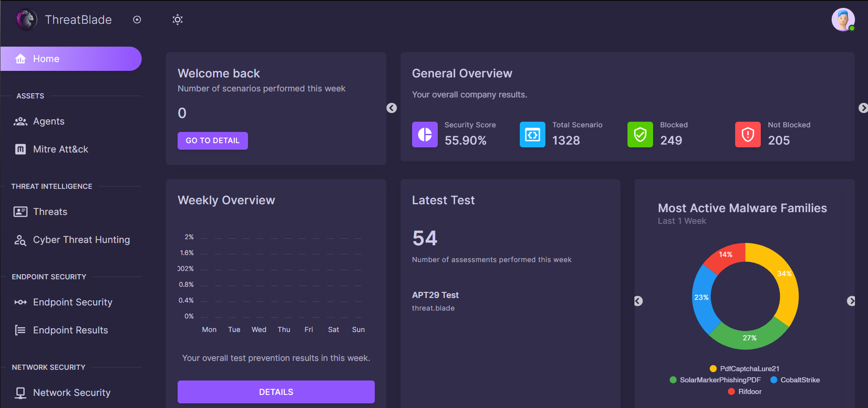Click the ThreatBlade logo icon
Image resolution: width=868 pixels, height=408 pixels.
click(26, 20)
